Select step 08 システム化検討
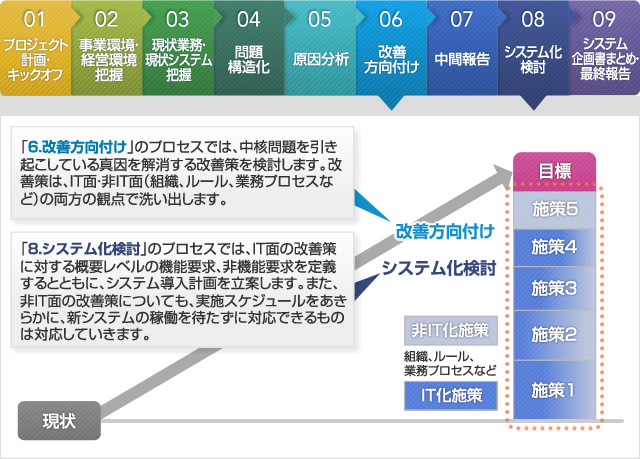640x459 pixels. (x=533, y=48)
